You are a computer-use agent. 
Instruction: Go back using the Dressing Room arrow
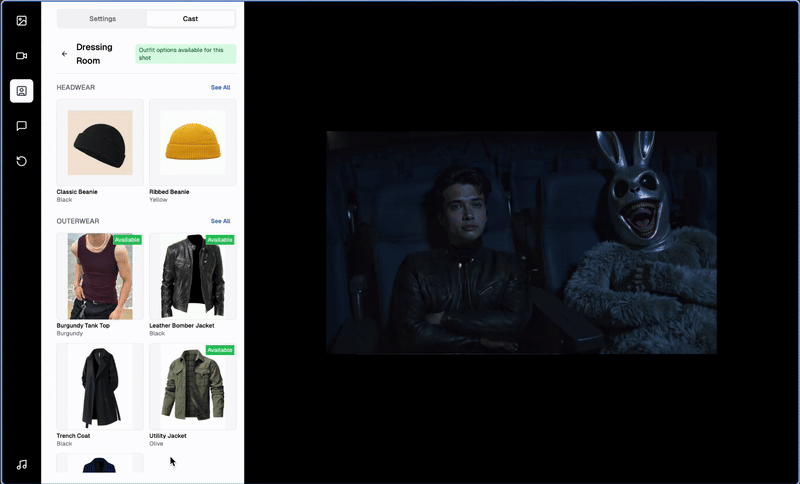click(64, 54)
